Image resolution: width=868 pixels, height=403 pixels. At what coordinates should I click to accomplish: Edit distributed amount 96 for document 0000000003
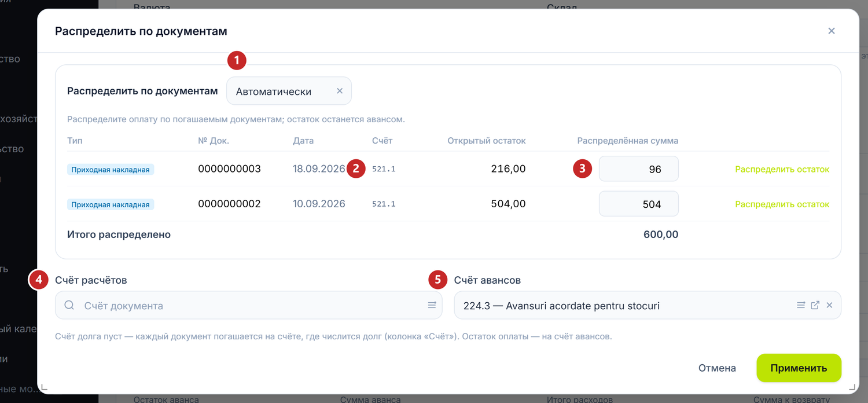tap(639, 169)
